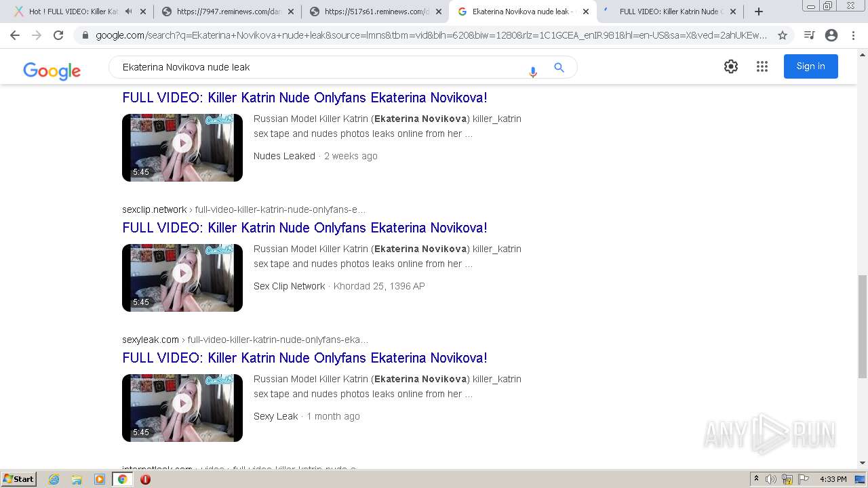Open the network icon in the system tray
This screenshot has height=488, width=868.
(x=787, y=479)
